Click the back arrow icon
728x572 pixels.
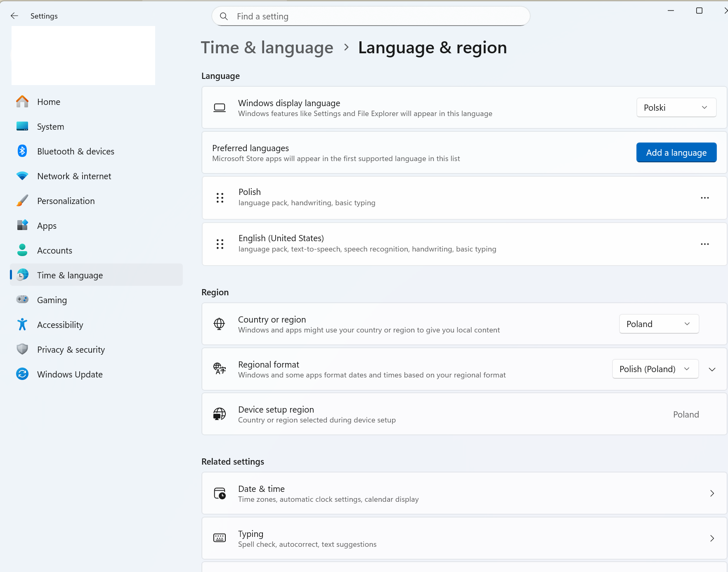14,16
